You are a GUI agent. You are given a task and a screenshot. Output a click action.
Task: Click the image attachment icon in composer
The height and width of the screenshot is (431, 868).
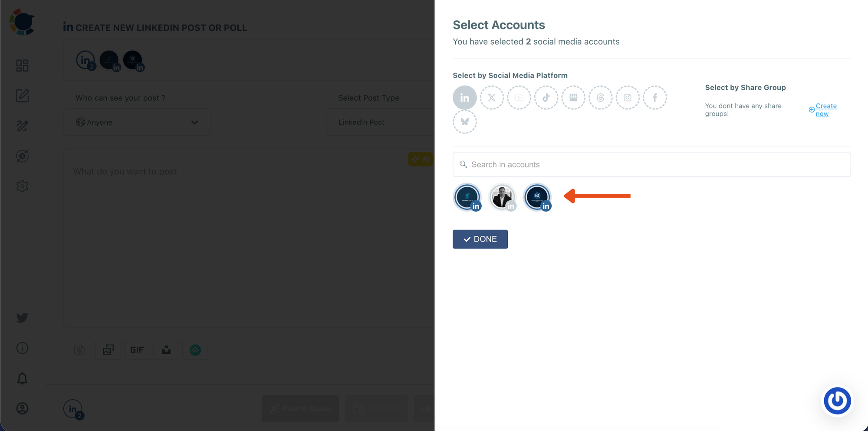pyautogui.click(x=108, y=349)
